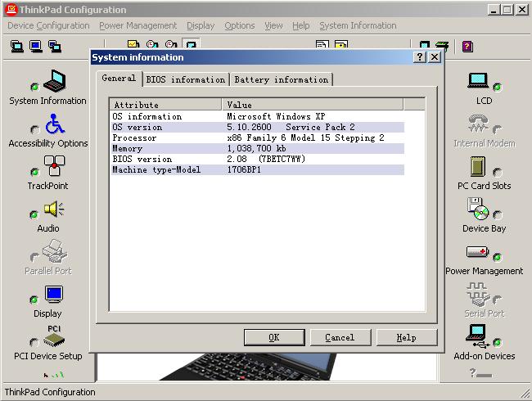
Task: Click green status light beside TrackPoint
Action: tap(34, 172)
